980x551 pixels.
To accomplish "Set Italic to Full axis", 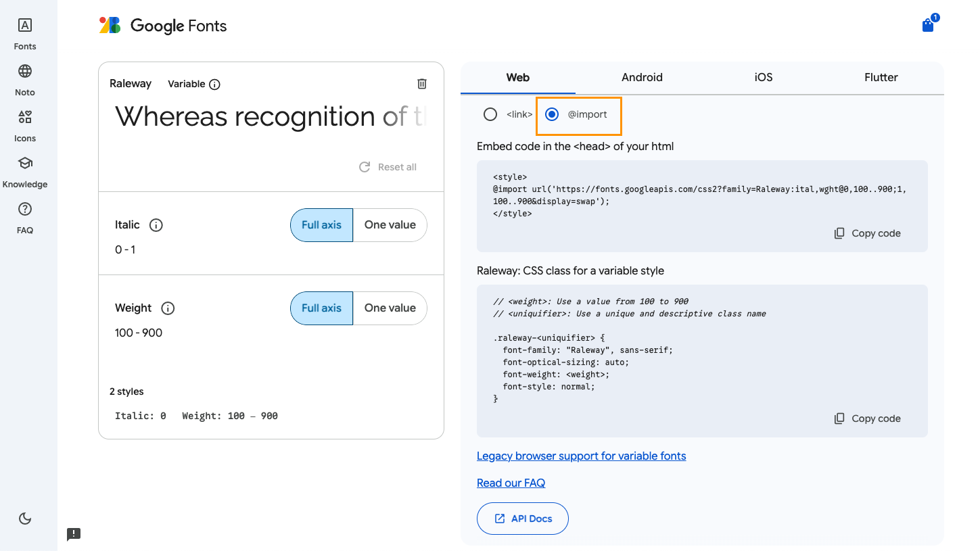I will tap(321, 225).
